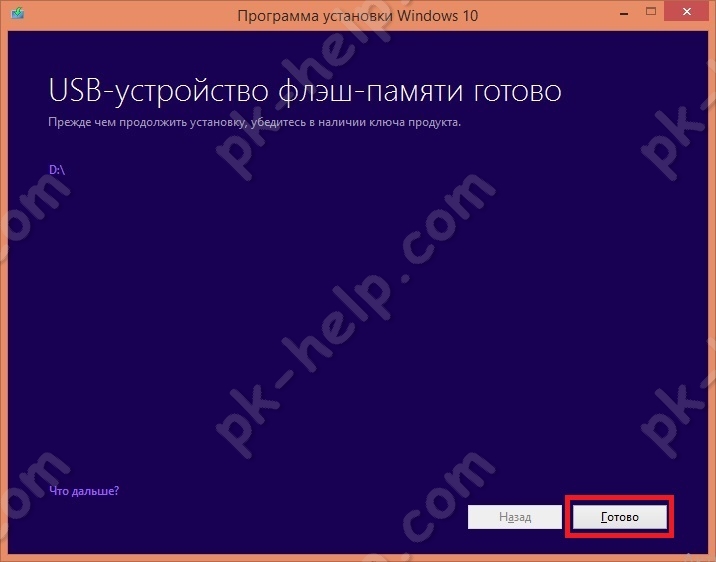Minimize the Windows 10 setup window

624,14
